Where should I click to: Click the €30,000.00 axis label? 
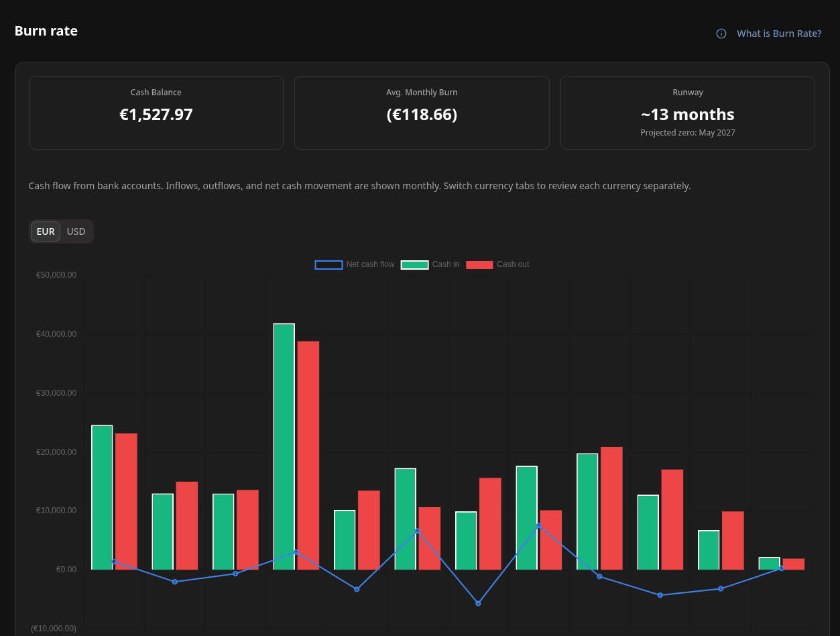[56, 393]
